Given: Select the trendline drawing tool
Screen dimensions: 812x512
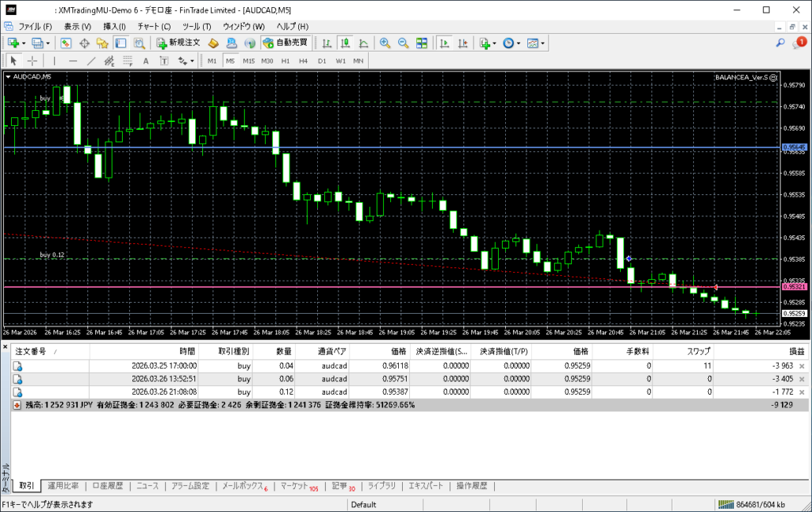Looking at the screenshot, I should [x=91, y=60].
